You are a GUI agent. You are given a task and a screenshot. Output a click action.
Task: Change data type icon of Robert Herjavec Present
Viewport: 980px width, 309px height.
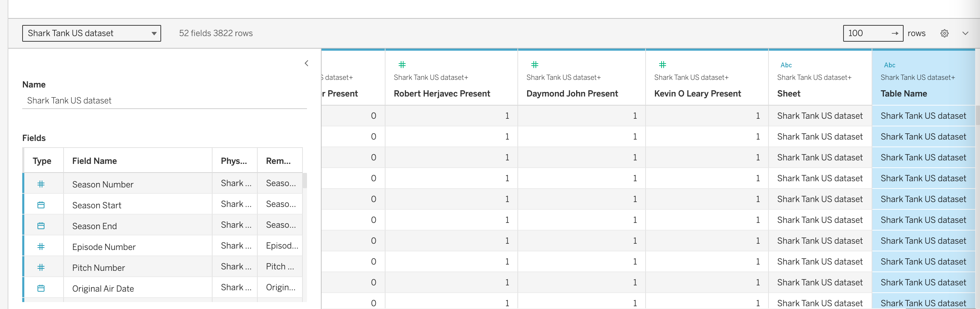(402, 65)
